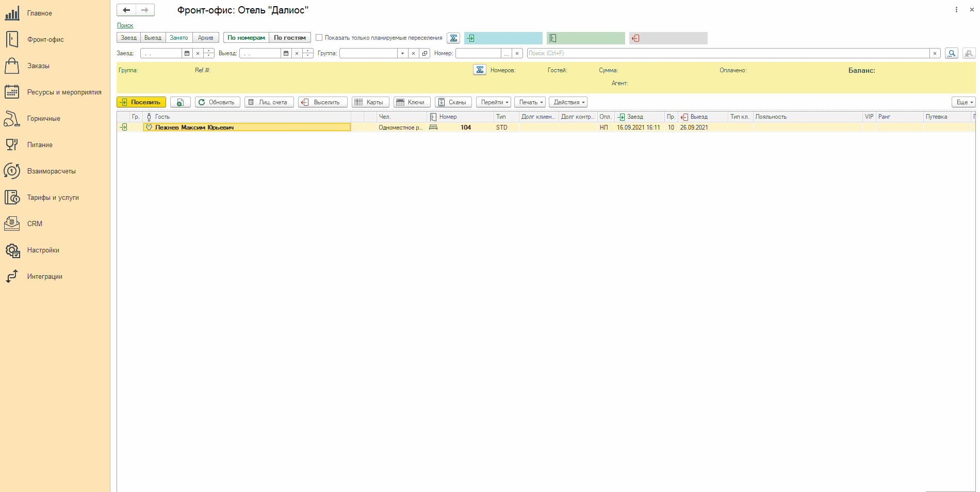Image resolution: width=980 pixels, height=492 pixels.
Task: Open the Печать dropdown menu
Action: coord(530,102)
